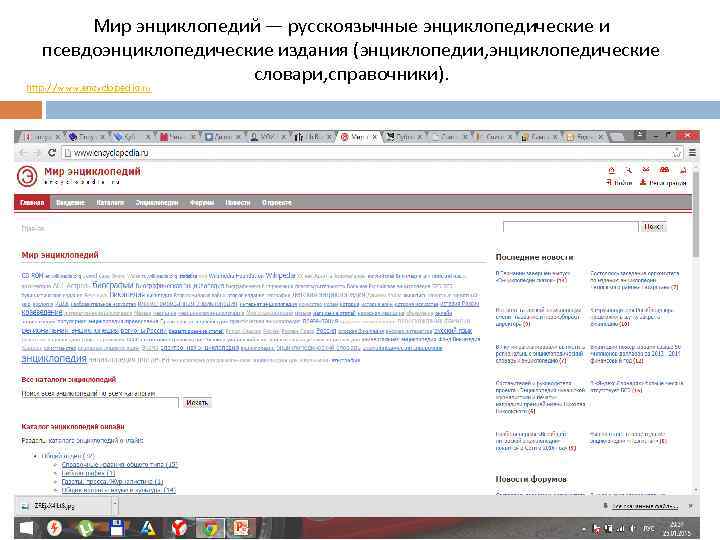Image resolution: width=720 pixels, height=540 pixels.
Task: Open the floppy disk app in taskbar
Action: click(x=116, y=528)
